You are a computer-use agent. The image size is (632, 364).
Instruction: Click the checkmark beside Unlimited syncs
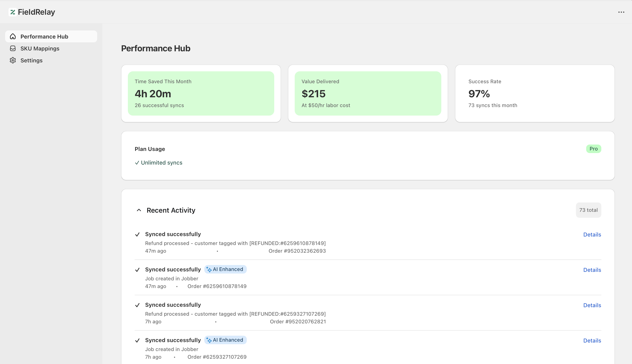(x=137, y=163)
